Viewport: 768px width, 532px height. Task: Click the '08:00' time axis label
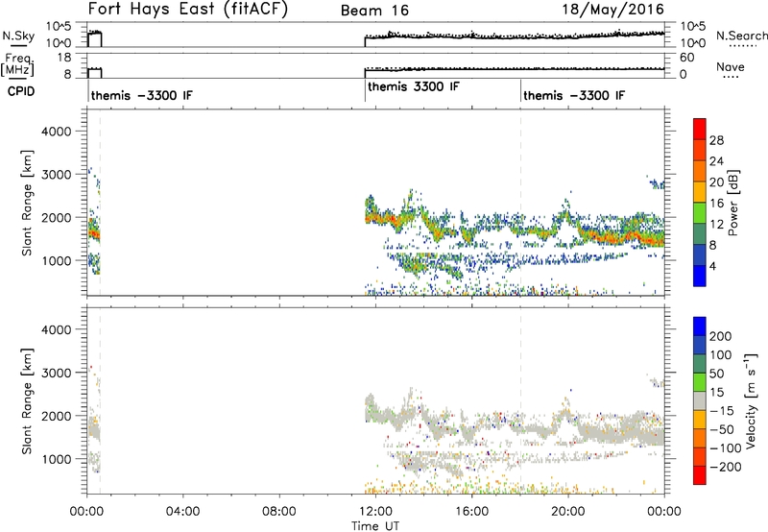point(279,512)
